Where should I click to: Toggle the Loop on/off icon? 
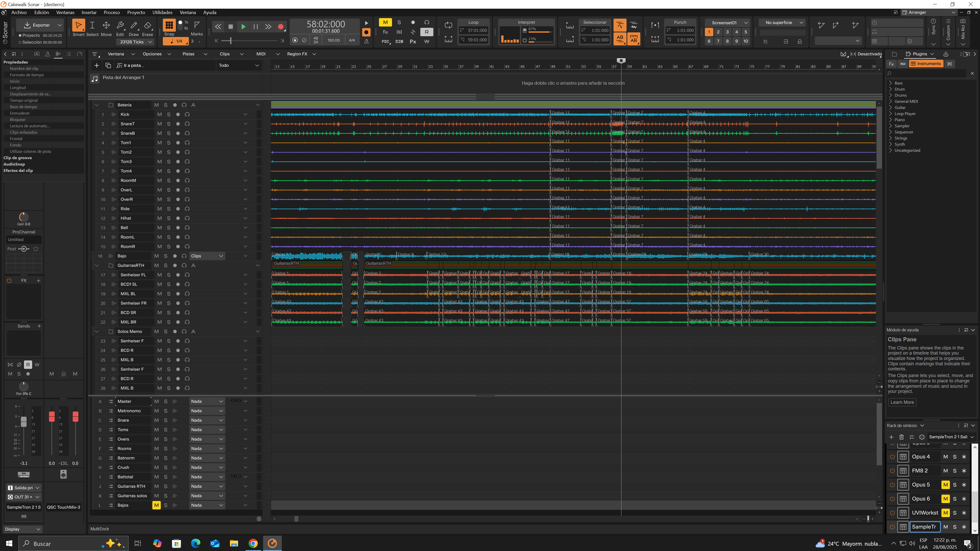[449, 25]
